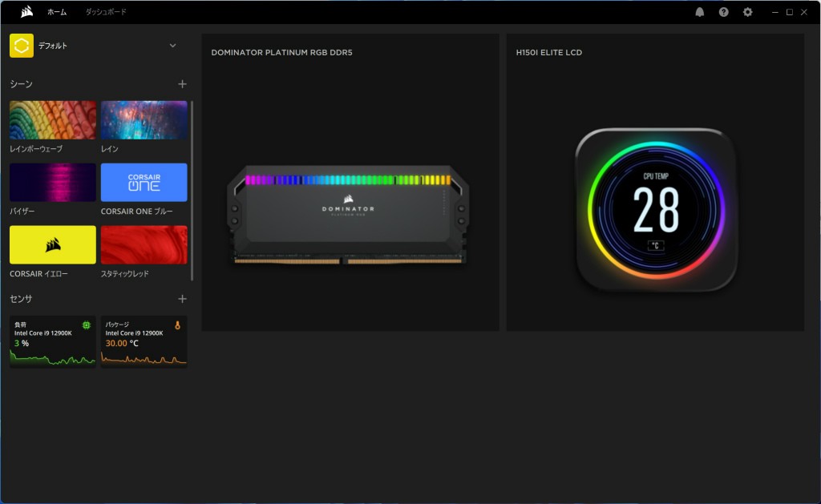Choose the CORSAIR イエロー scene
This screenshot has height=504, width=821.
point(53,244)
